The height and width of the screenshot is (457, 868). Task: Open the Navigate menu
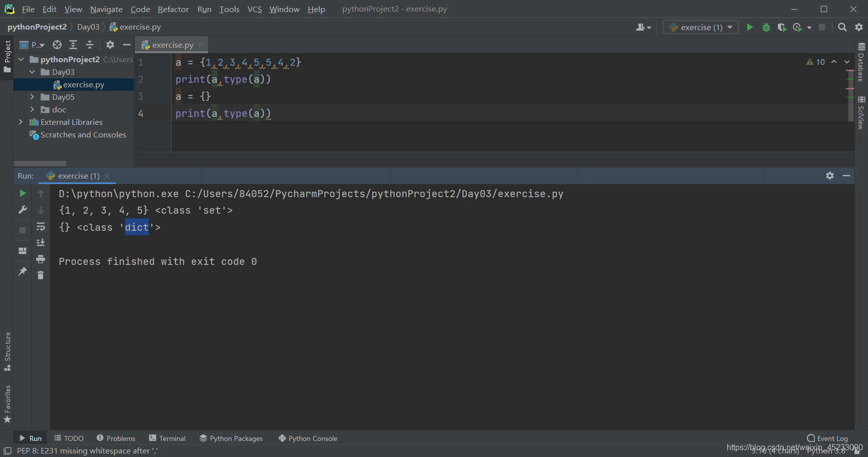click(106, 9)
